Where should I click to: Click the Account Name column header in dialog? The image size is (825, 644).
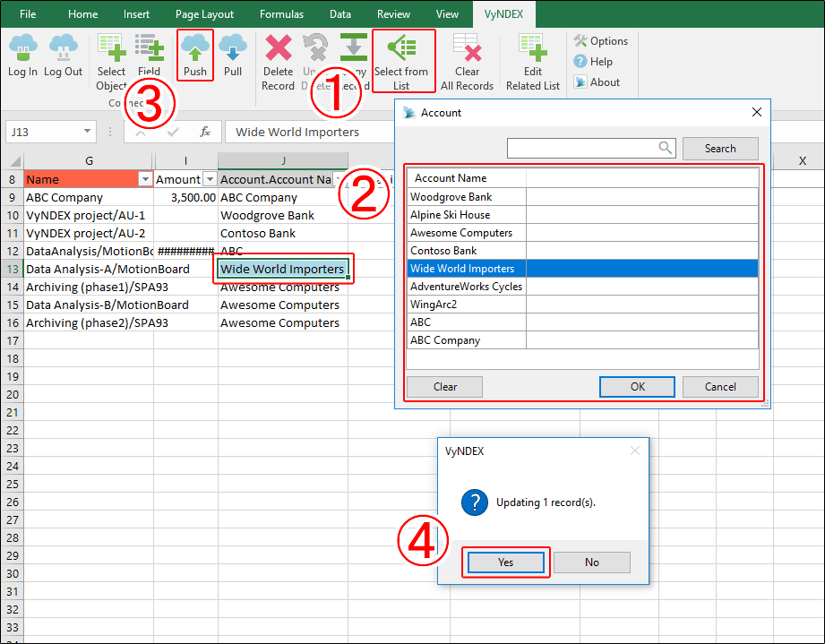(467, 178)
